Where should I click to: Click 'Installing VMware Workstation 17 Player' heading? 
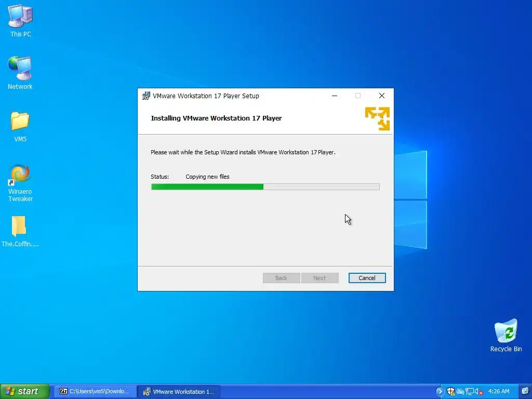pos(216,118)
